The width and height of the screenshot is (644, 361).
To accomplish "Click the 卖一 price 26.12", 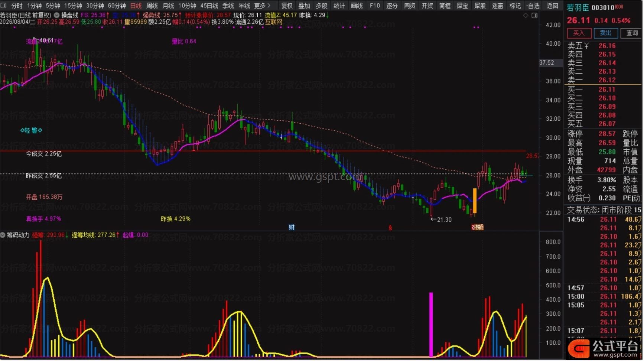I will (x=607, y=80).
